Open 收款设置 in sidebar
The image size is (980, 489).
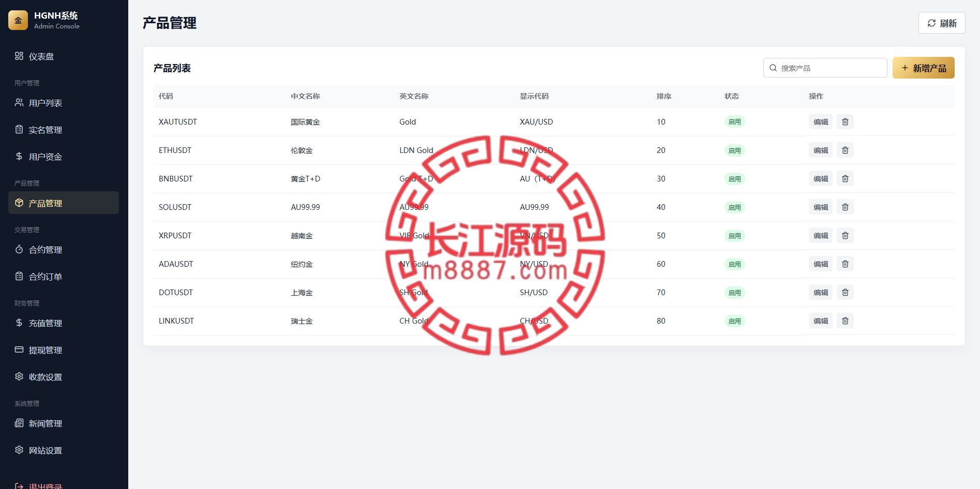(x=64, y=377)
